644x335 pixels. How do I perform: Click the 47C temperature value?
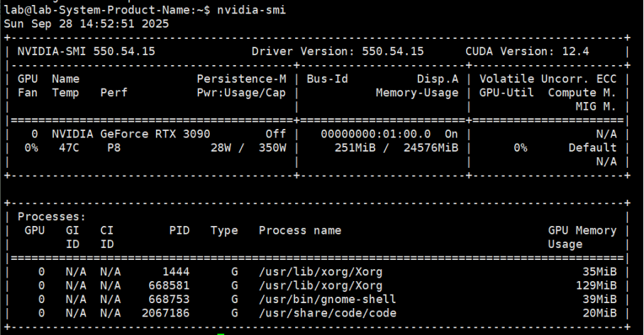click(x=69, y=147)
